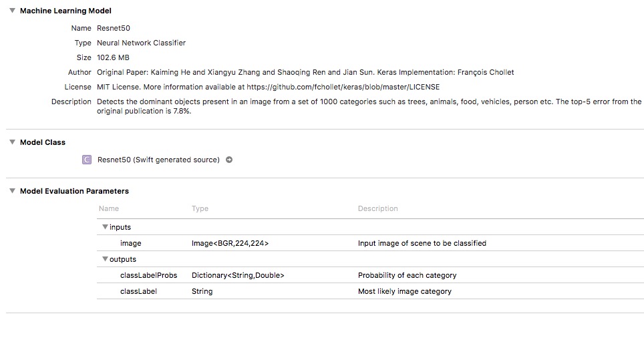Click Resnet50 (Swift generated source) text
The height and width of the screenshot is (356, 644).
(x=158, y=160)
